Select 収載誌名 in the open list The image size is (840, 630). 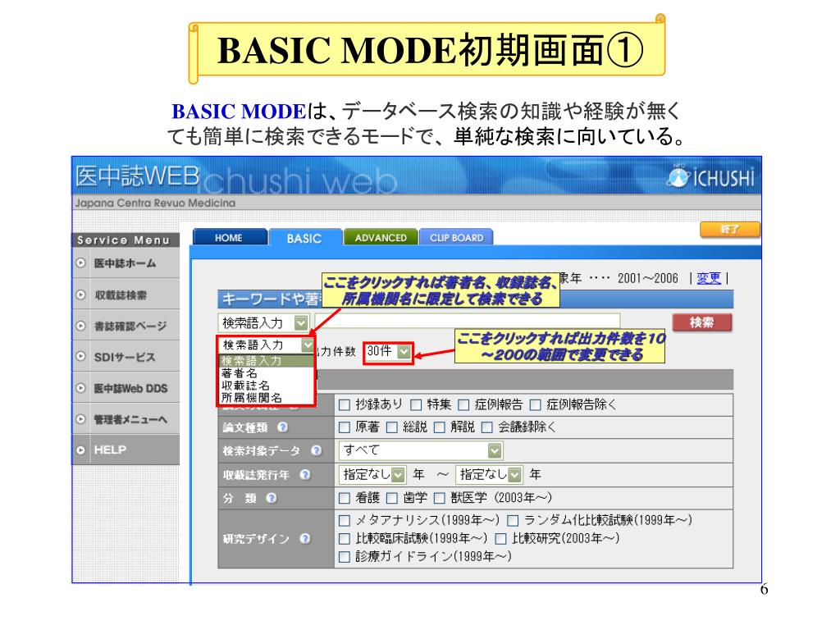(x=267, y=386)
